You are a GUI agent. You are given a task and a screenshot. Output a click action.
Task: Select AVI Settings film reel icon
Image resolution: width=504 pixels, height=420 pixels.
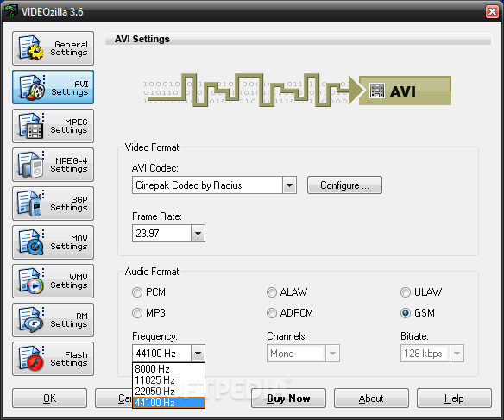(x=53, y=87)
